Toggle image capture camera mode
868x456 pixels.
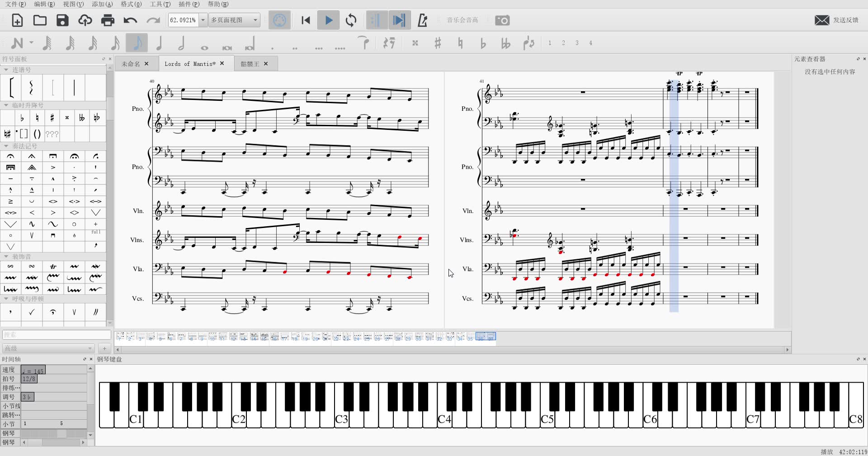502,20
